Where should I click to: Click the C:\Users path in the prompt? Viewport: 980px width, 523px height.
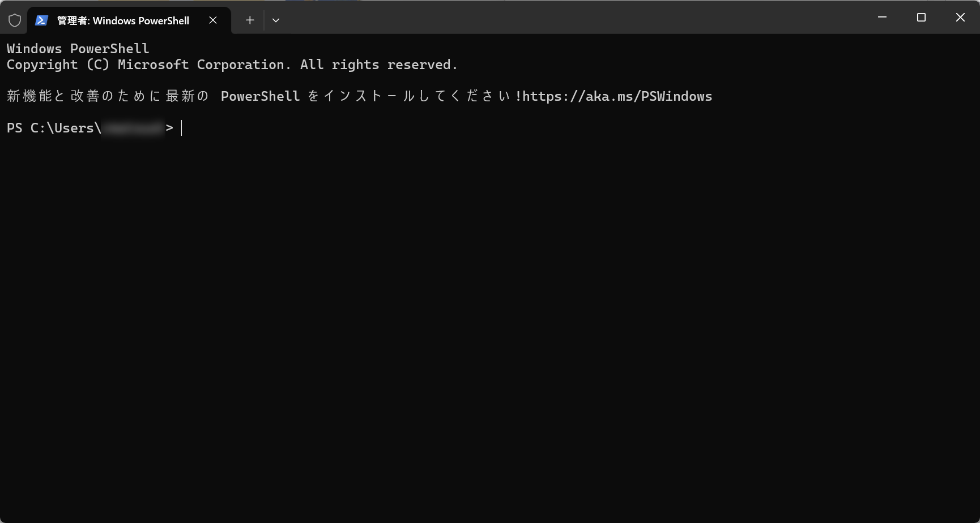tap(68, 128)
